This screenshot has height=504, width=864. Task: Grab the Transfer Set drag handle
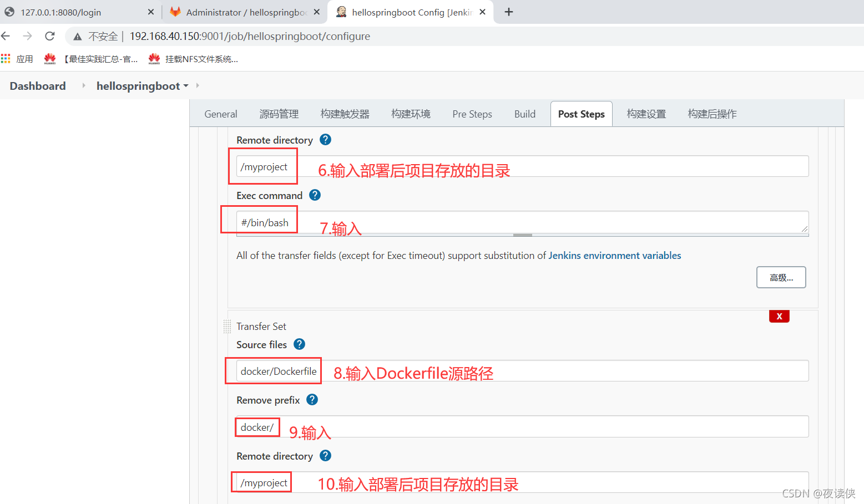pyautogui.click(x=227, y=327)
